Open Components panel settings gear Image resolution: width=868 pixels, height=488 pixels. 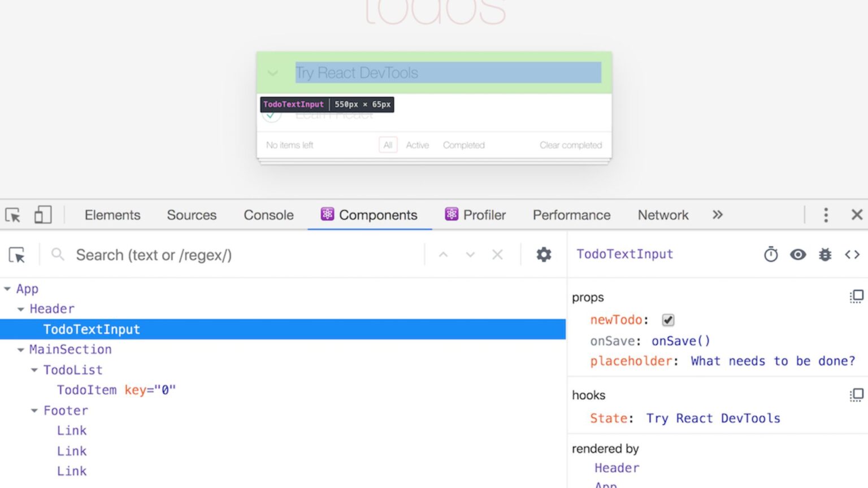point(543,254)
